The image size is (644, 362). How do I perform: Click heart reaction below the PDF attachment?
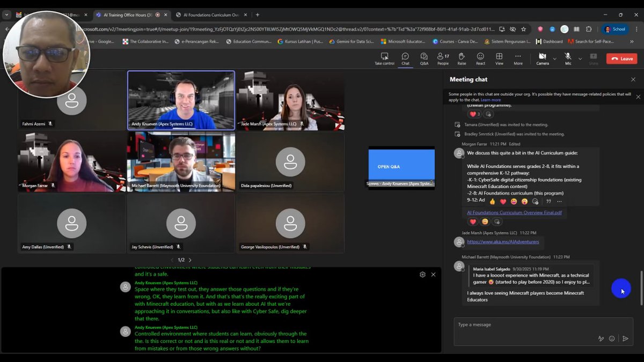[x=473, y=221]
